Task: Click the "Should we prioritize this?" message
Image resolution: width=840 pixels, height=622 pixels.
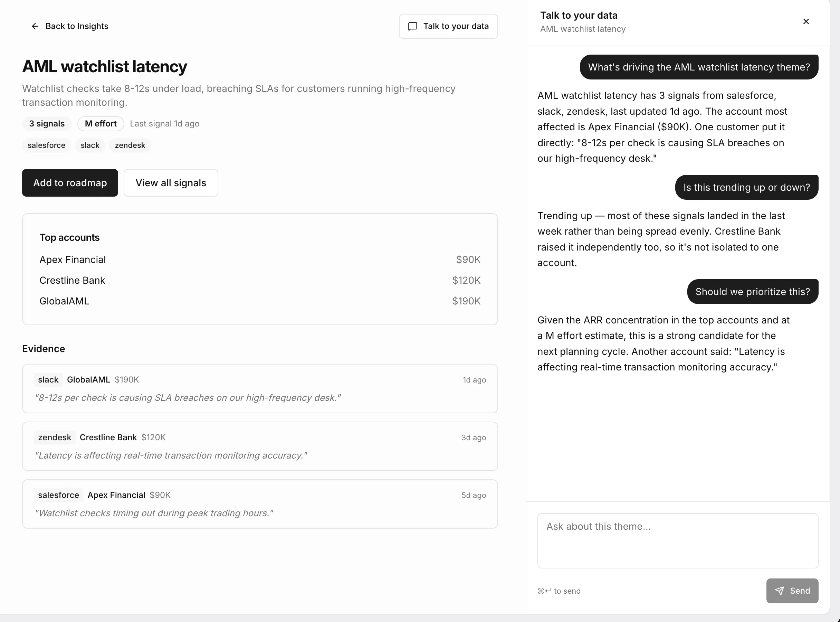Action: pyautogui.click(x=753, y=291)
